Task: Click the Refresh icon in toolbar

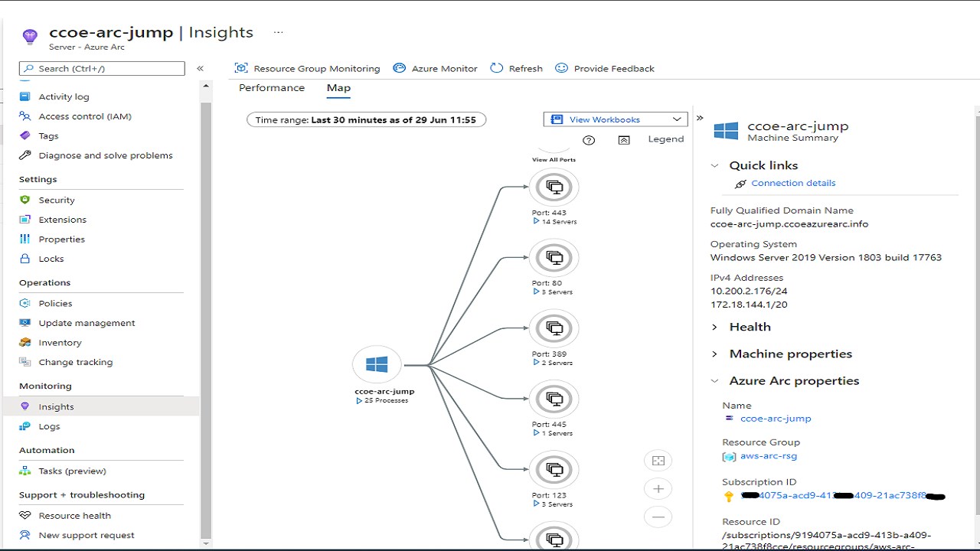Action: [x=497, y=68]
